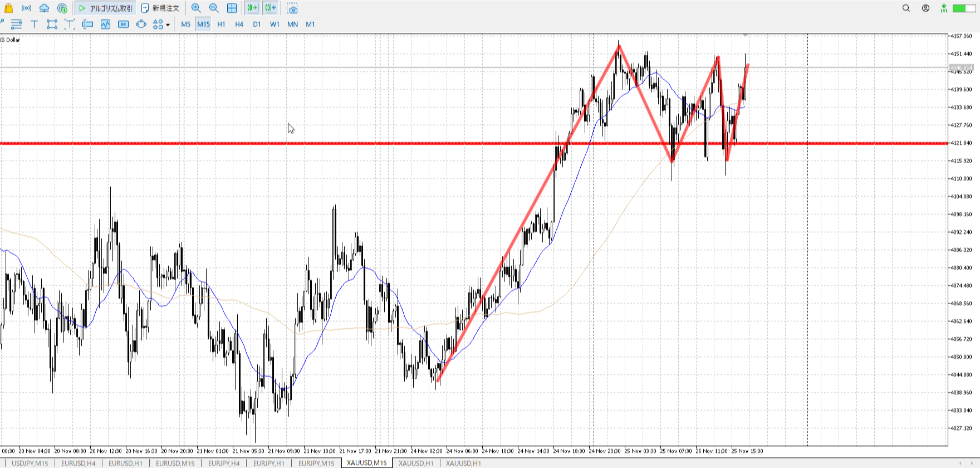This screenshot has width=980, height=468.
Task: Select the D1 timeframe button
Action: click(257, 24)
